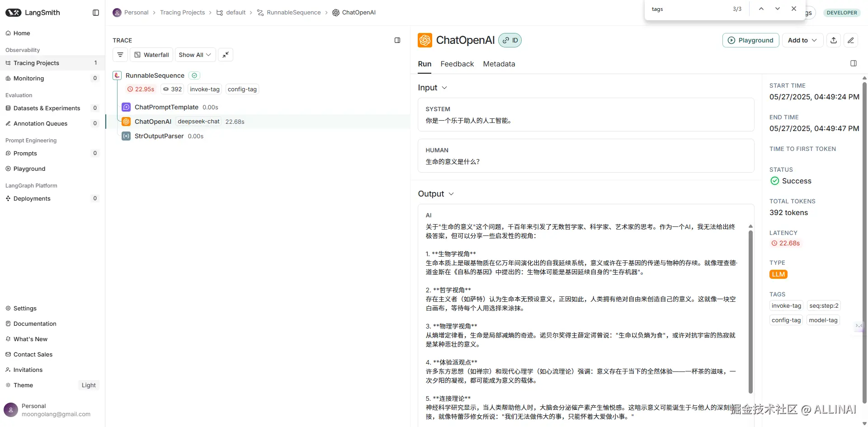Viewport: 868px width, 427px height.
Task: Collapse the left sidebar panel
Action: point(96,13)
